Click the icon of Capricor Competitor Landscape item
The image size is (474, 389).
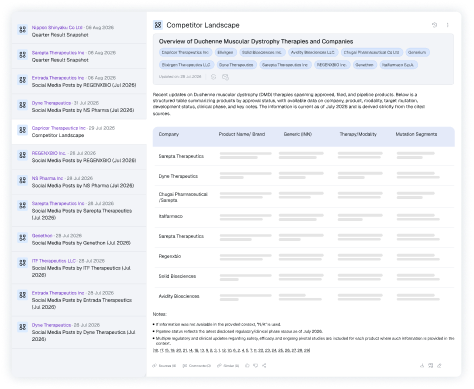(x=22, y=130)
